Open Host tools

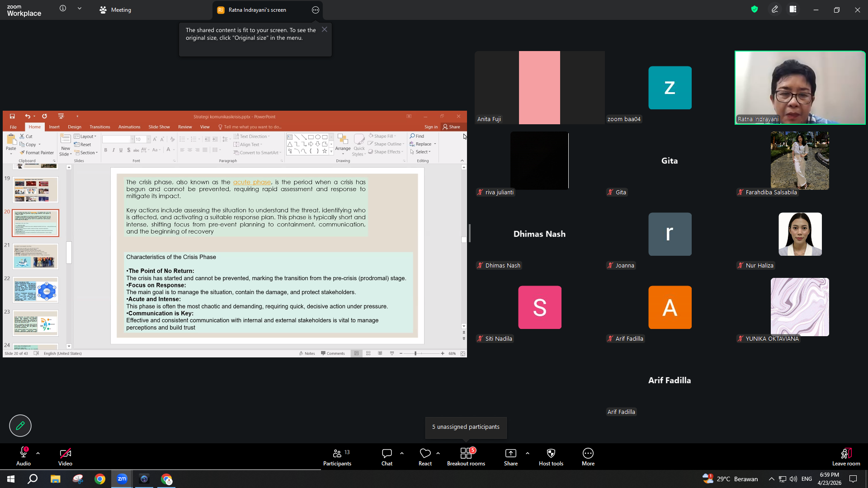pos(551,457)
